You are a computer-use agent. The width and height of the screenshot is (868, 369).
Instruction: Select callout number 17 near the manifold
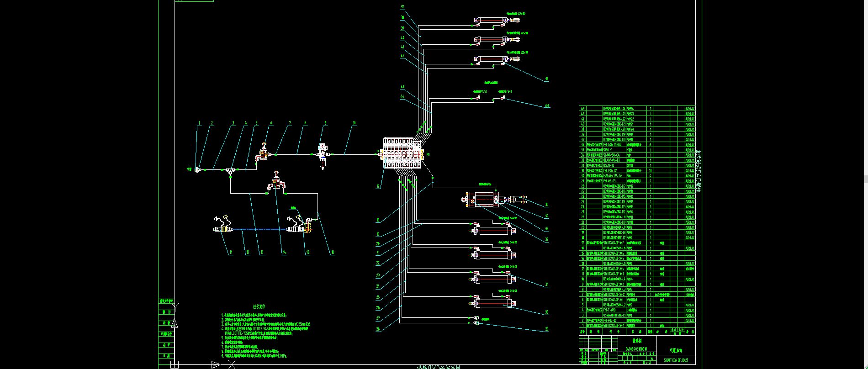pos(378,186)
